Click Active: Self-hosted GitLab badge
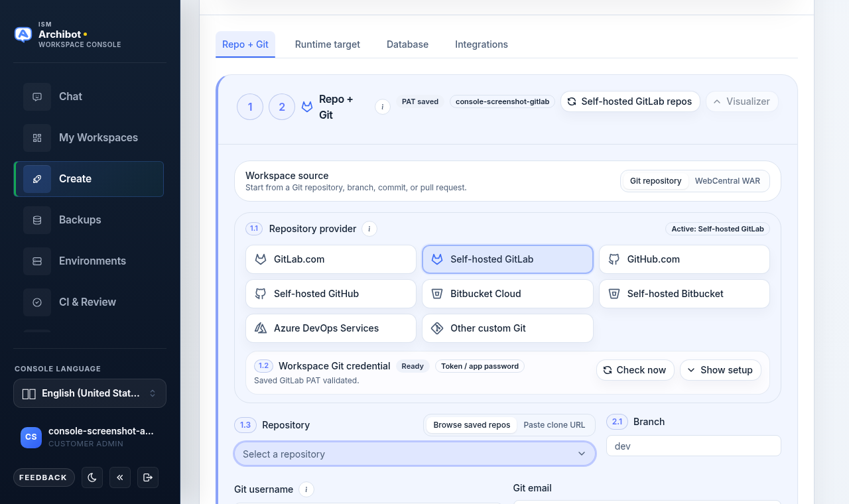 tap(718, 229)
